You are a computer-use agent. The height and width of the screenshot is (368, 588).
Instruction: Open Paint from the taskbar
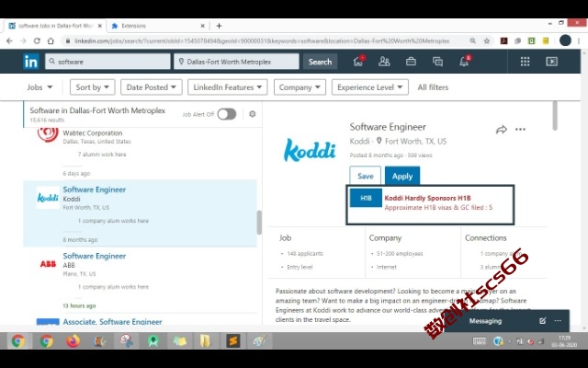pyautogui.click(x=259, y=341)
